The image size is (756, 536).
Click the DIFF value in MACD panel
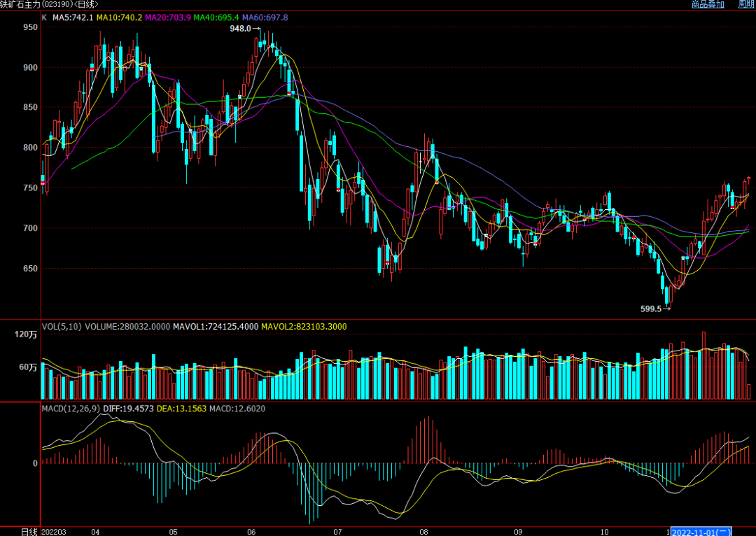pyautogui.click(x=120, y=408)
